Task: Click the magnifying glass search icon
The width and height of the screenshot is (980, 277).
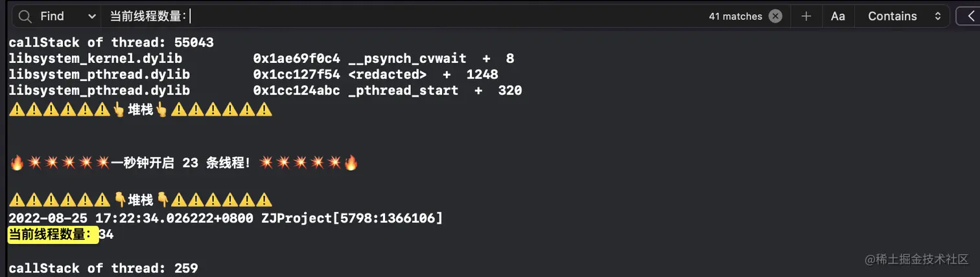Action: click(25, 16)
